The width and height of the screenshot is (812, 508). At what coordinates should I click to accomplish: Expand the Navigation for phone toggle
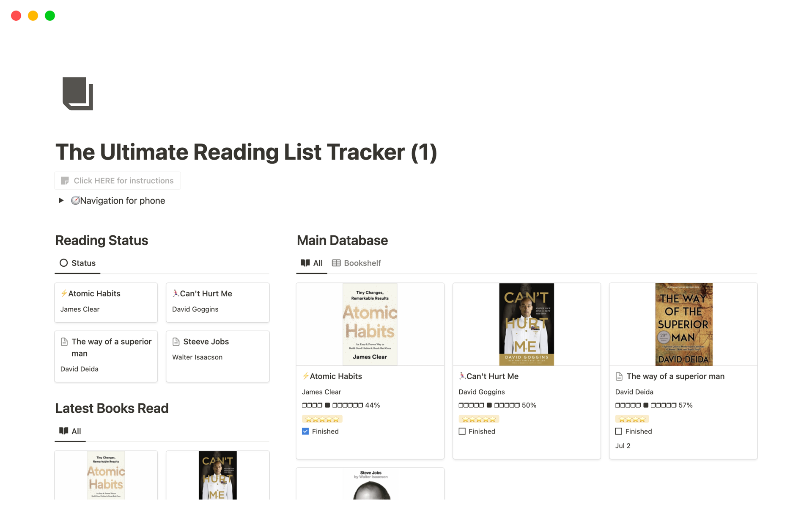(x=61, y=201)
